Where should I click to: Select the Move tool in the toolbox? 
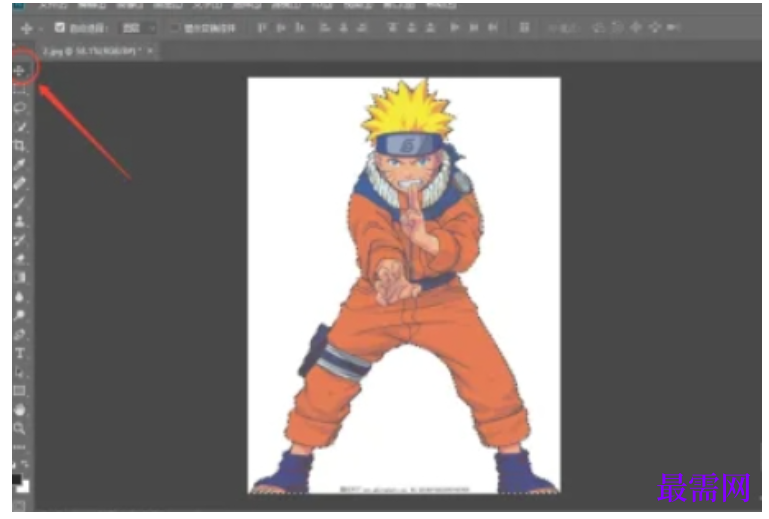point(19,71)
